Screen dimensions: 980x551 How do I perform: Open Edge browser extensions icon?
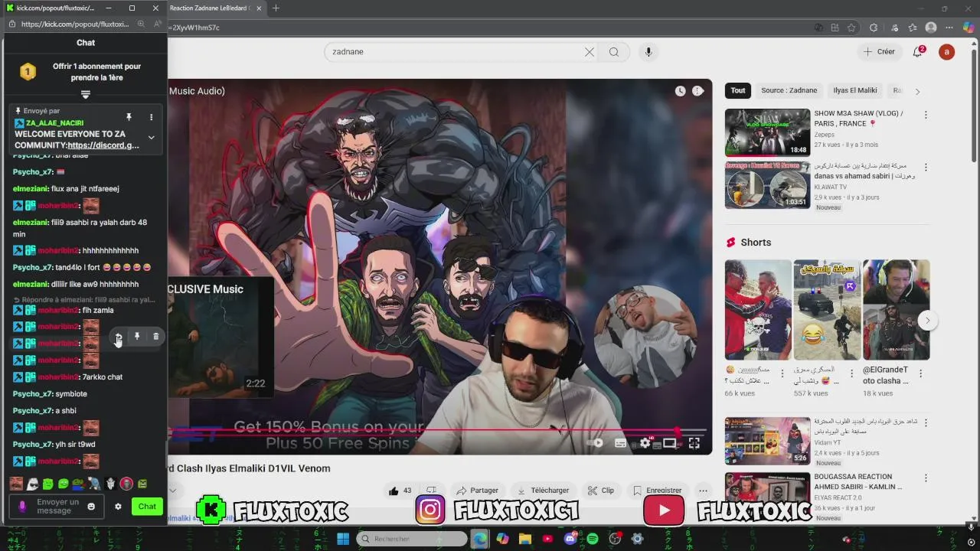coord(874,28)
